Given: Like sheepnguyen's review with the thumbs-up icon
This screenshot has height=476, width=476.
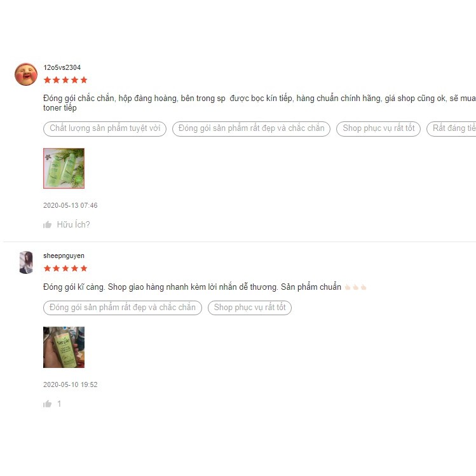Looking at the screenshot, I should click(47, 404).
